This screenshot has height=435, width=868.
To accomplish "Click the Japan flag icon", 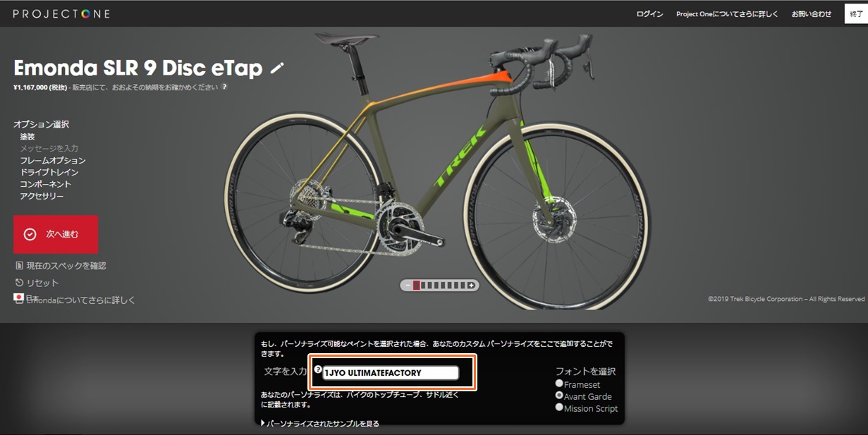I will pos(19,298).
